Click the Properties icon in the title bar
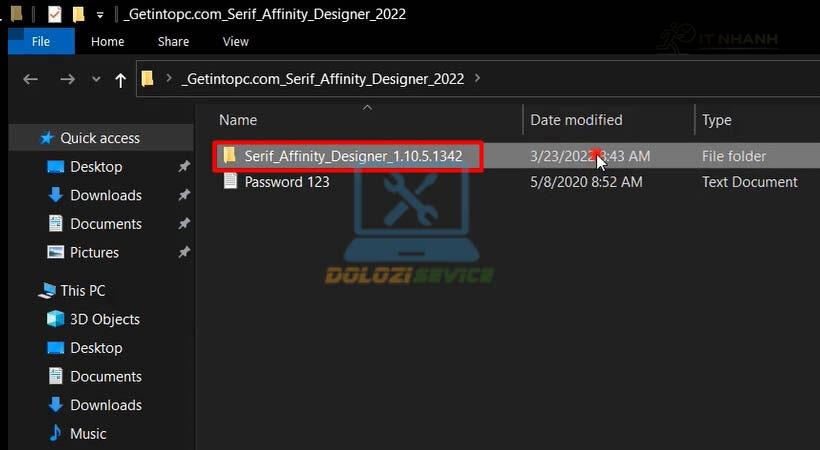The width and height of the screenshot is (820, 450). [54, 14]
